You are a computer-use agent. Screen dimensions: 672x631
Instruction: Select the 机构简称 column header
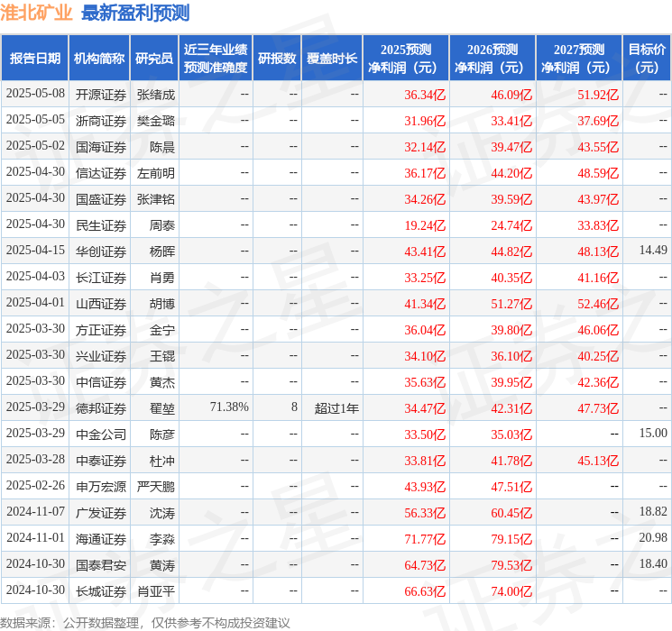pos(99,58)
